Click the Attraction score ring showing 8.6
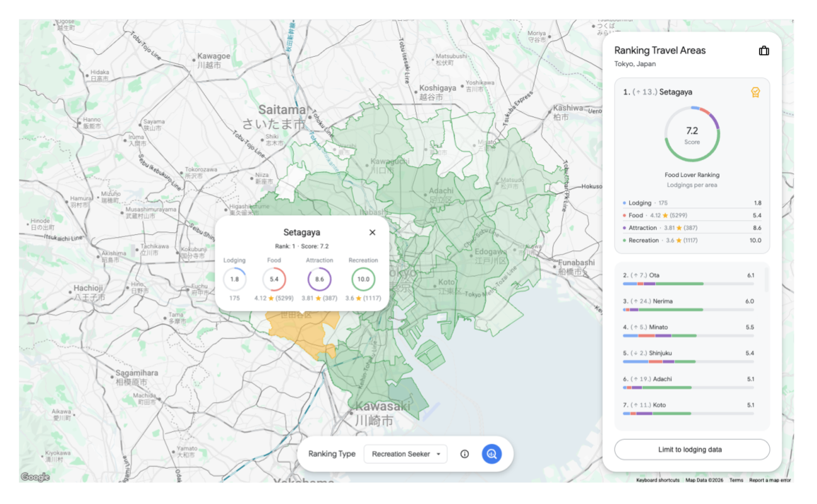The height and width of the screenshot is (504, 817). [319, 279]
